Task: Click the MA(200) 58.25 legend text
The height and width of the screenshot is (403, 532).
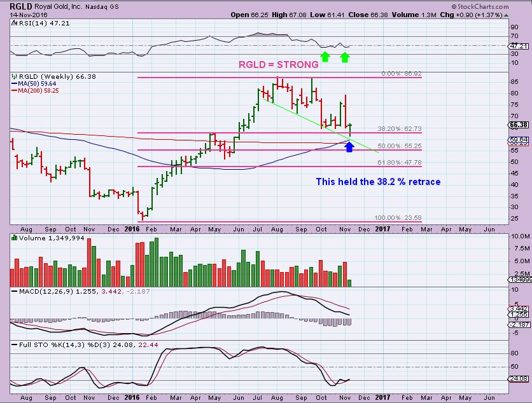Action: tap(38, 91)
